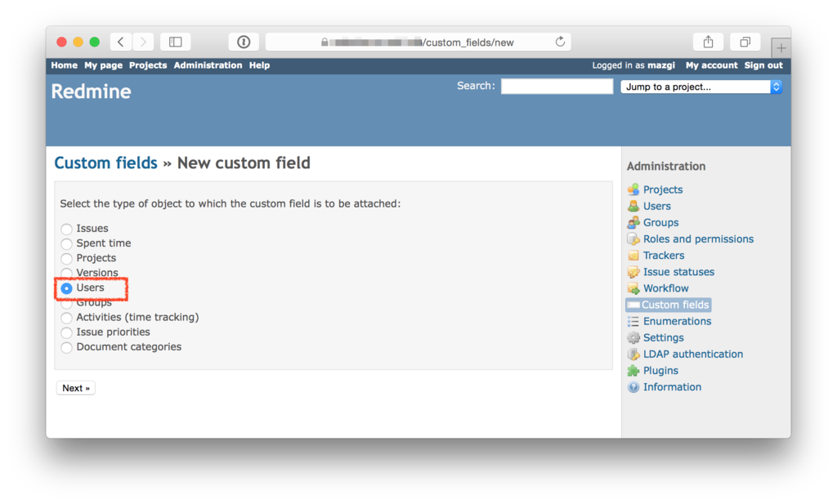This screenshot has height=504, width=837.
Task: Open My page in the top menu
Action: click(103, 65)
